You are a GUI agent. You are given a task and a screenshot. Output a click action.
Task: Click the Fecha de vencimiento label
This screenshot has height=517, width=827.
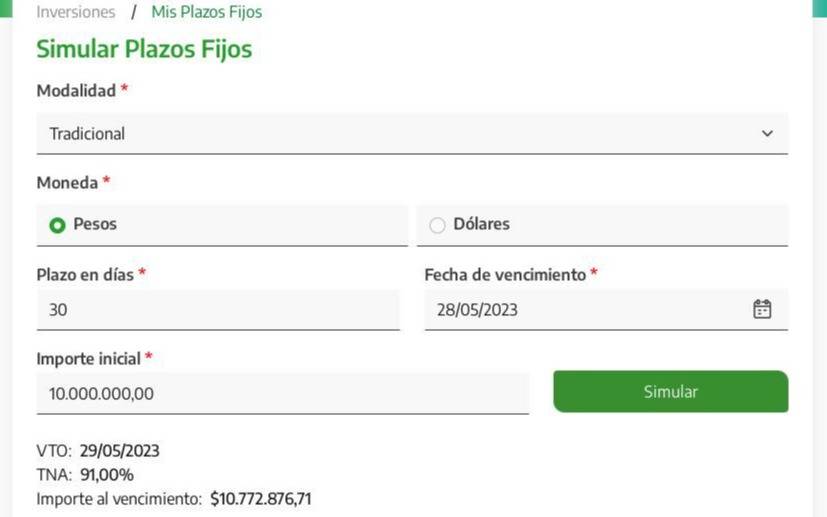pos(505,274)
